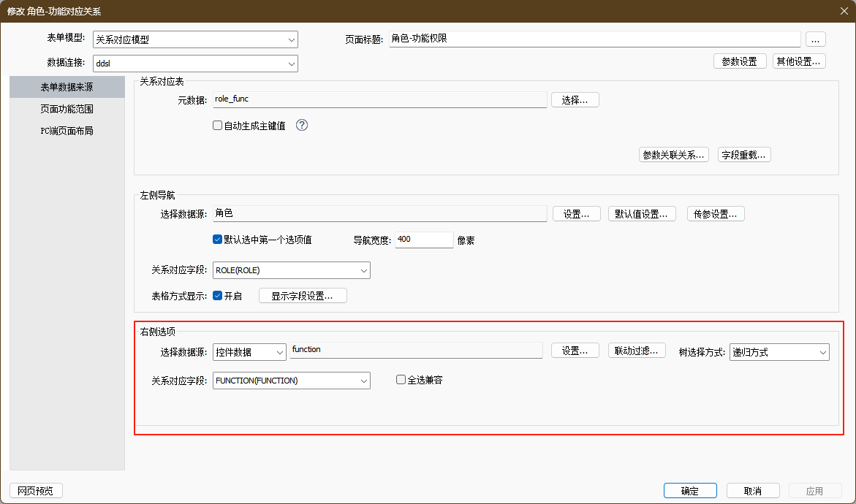Click the 参数设置 button
The height and width of the screenshot is (504, 856).
[x=739, y=61]
